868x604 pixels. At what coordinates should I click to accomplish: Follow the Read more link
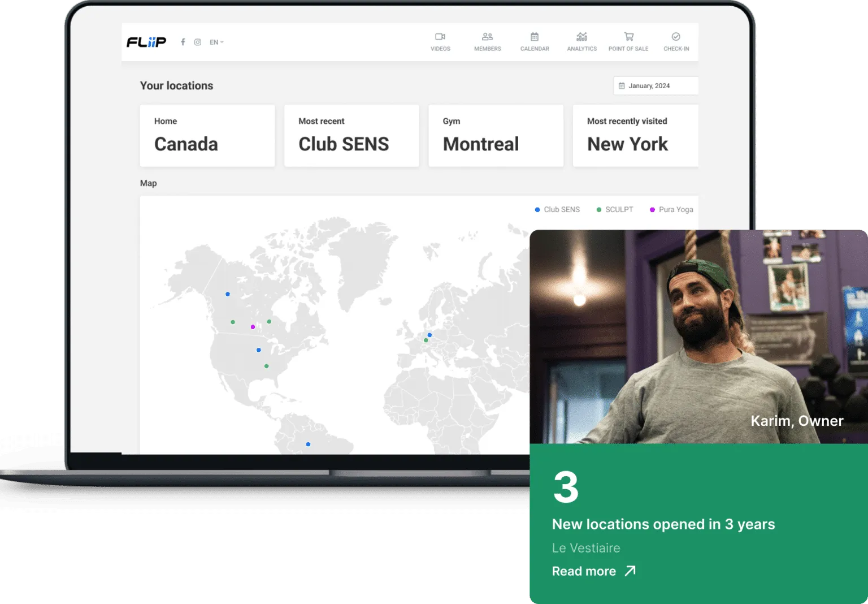593,571
